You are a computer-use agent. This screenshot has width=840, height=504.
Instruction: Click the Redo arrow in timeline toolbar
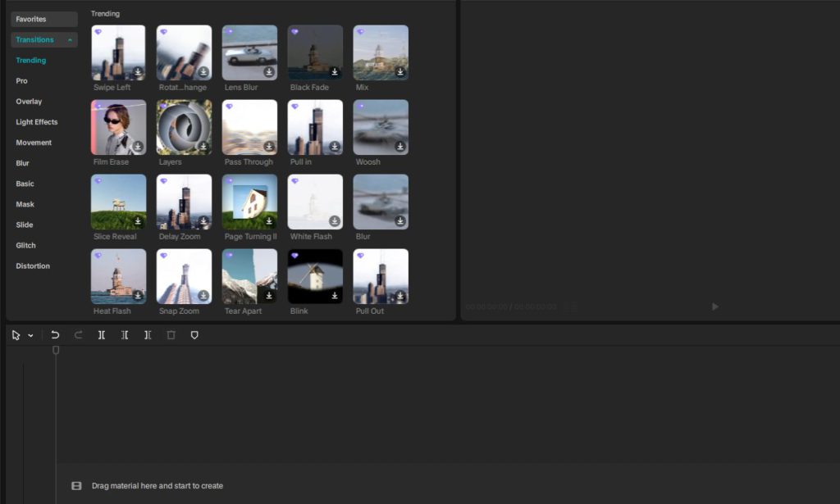[x=79, y=335]
